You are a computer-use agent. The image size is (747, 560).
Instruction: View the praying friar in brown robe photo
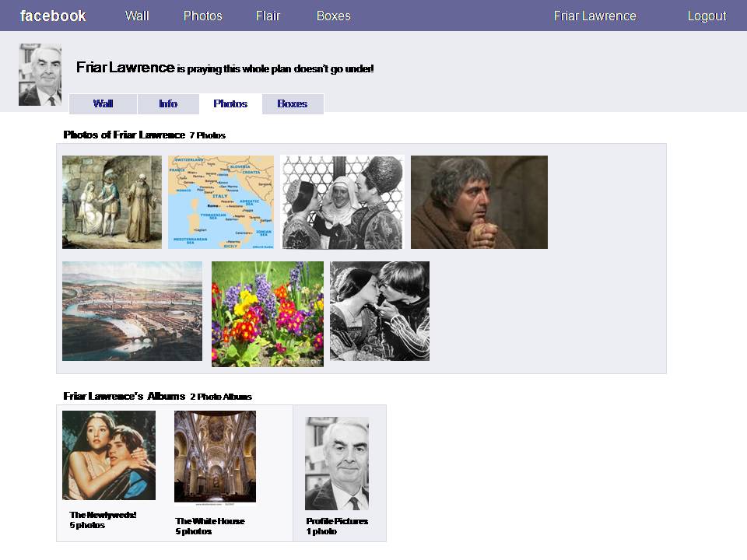click(x=479, y=202)
